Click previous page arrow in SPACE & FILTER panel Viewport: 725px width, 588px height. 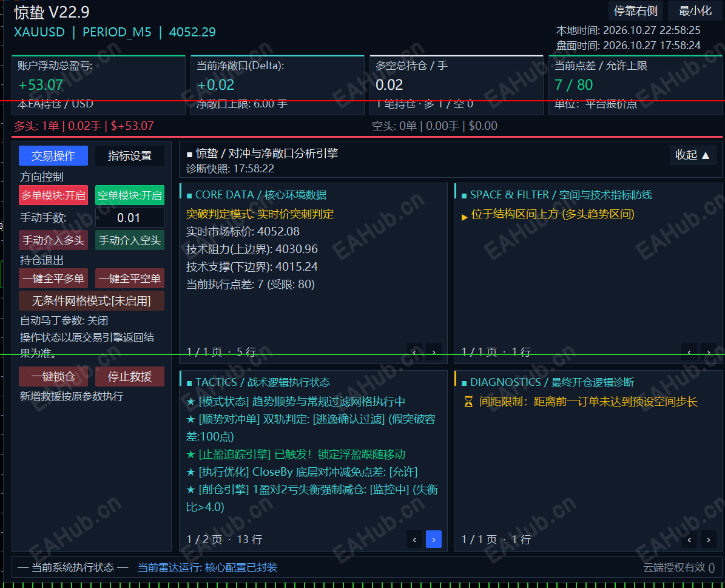click(689, 352)
